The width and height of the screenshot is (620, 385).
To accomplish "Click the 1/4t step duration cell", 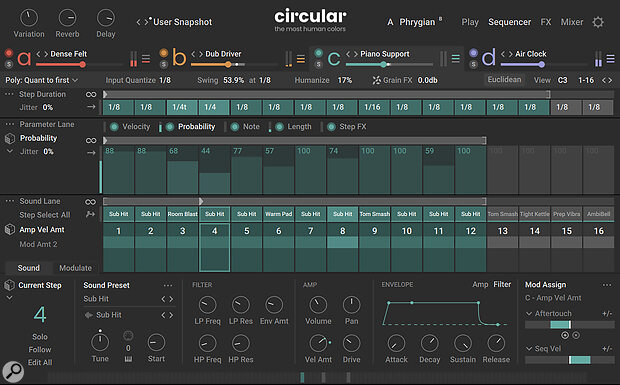I will 182,107.
